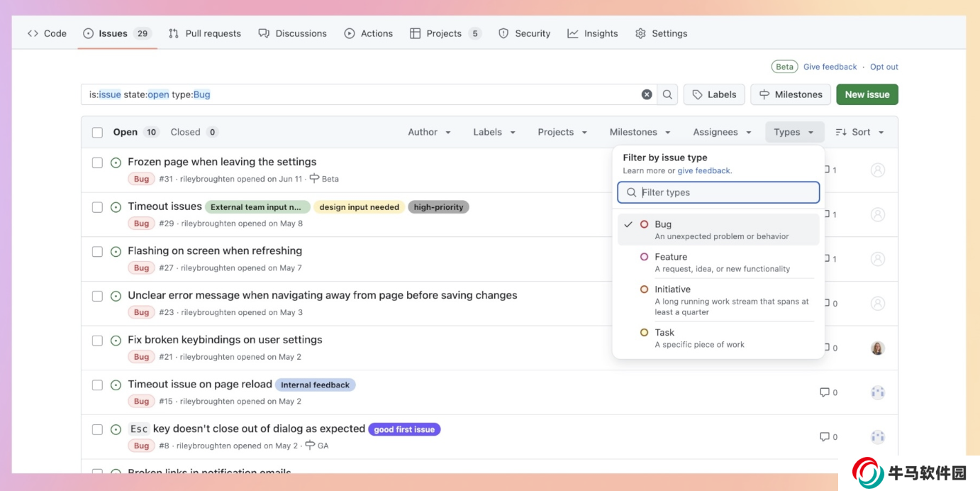
Task: Click the magnifying glass search button
Action: (x=667, y=94)
